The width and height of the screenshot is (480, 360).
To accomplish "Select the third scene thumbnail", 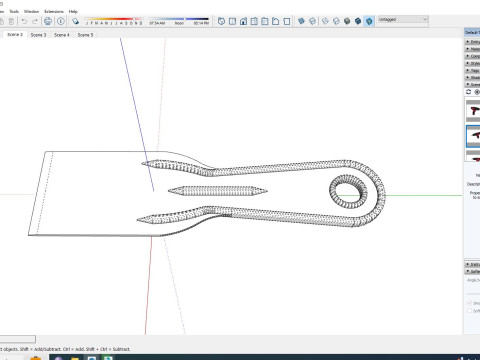I will click(x=473, y=157).
